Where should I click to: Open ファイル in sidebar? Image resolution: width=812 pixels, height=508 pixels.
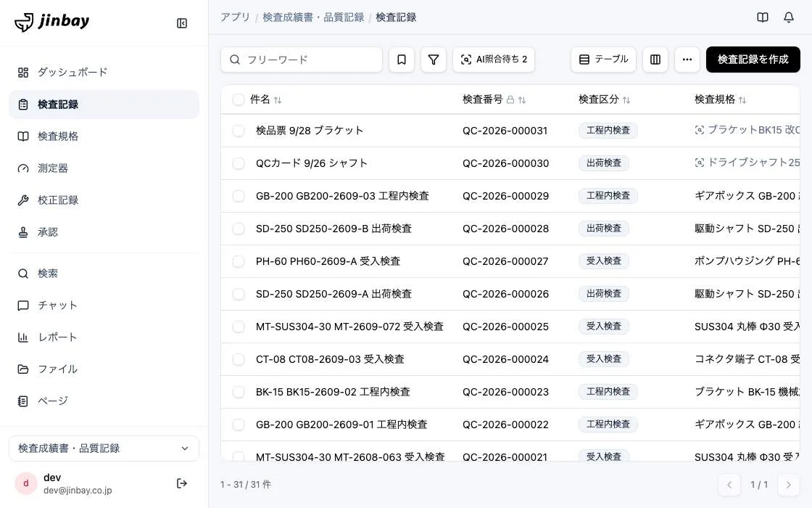click(x=104, y=369)
